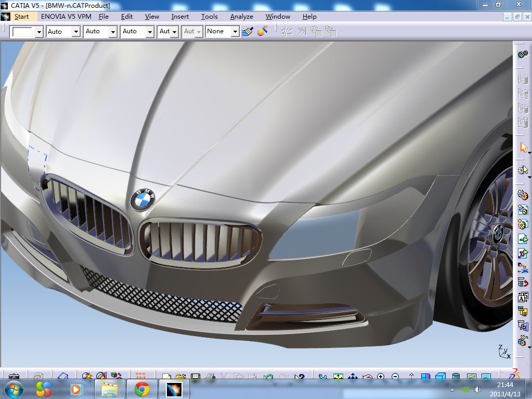Insert a new Part
Screen dimensions: 532x399
(x=523, y=224)
